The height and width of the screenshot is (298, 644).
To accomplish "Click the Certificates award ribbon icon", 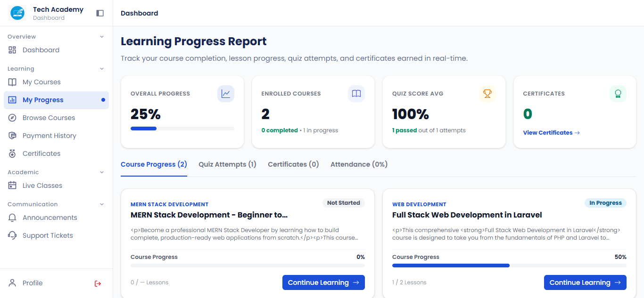I will [618, 94].
